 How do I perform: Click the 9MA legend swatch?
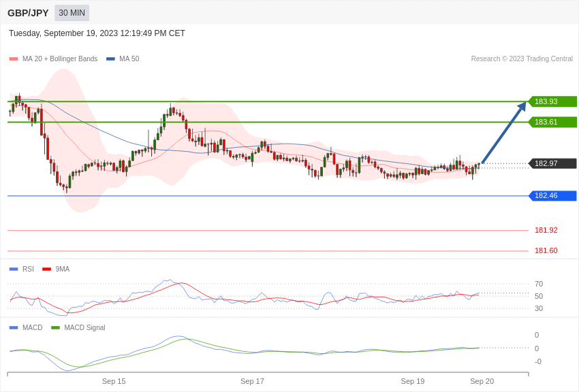pyautogui.click(x=46, y=269)
